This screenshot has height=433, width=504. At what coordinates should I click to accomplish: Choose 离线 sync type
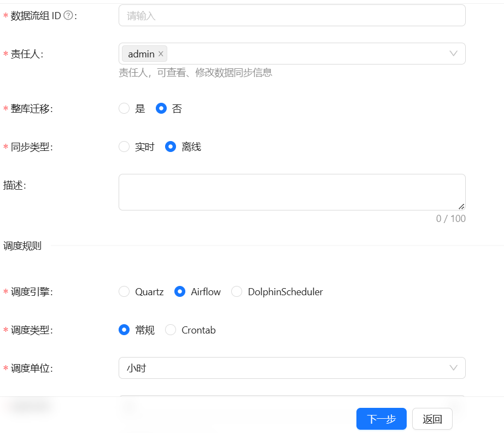(x=171, y=147)
